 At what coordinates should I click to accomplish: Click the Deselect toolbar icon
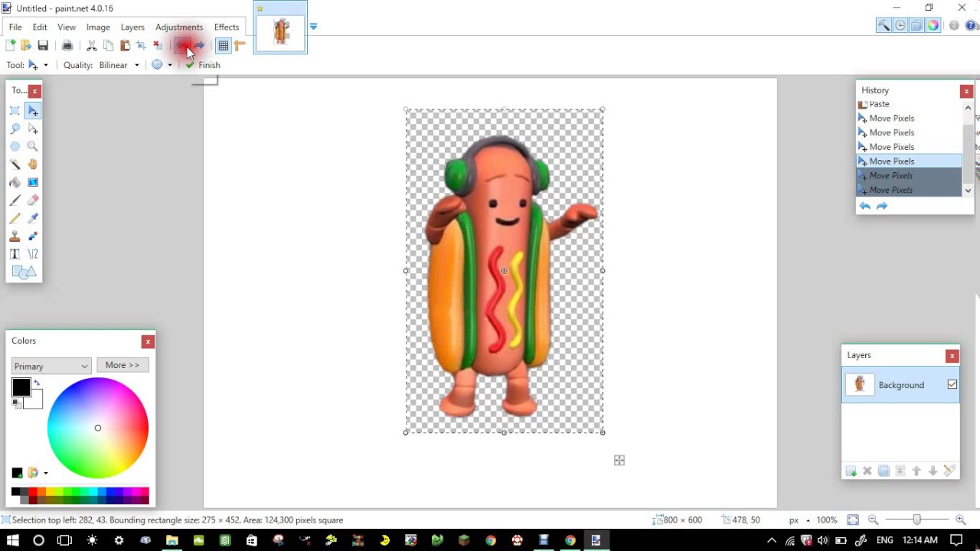(158, 46)
